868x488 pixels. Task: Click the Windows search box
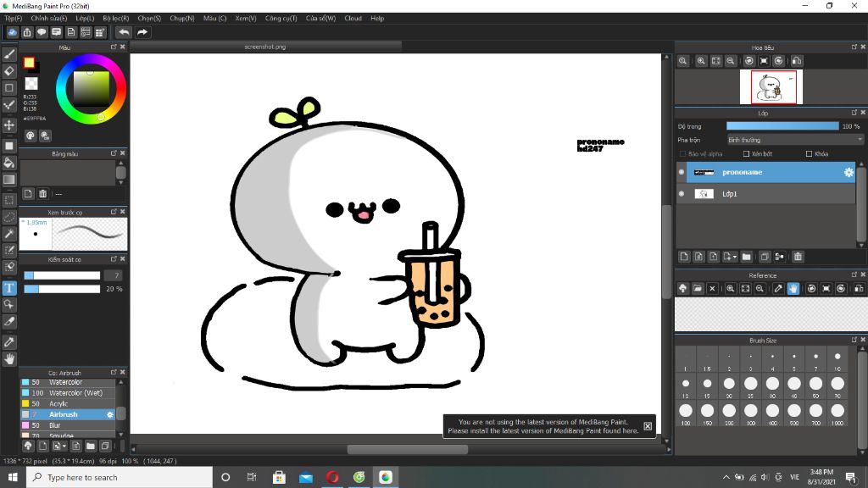pos(120,477)
